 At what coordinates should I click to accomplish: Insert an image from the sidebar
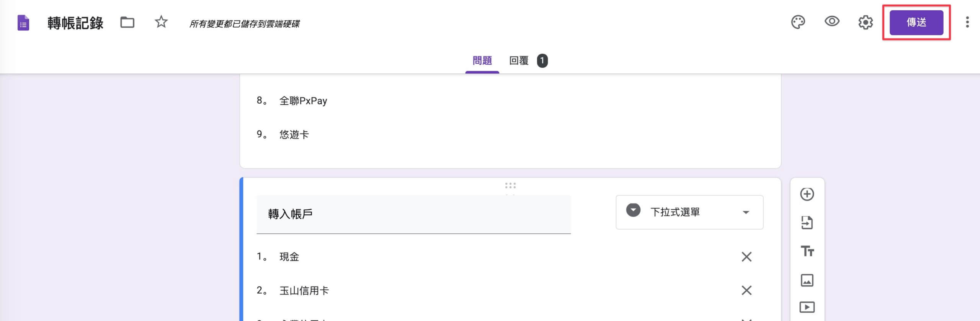point(807,280)
